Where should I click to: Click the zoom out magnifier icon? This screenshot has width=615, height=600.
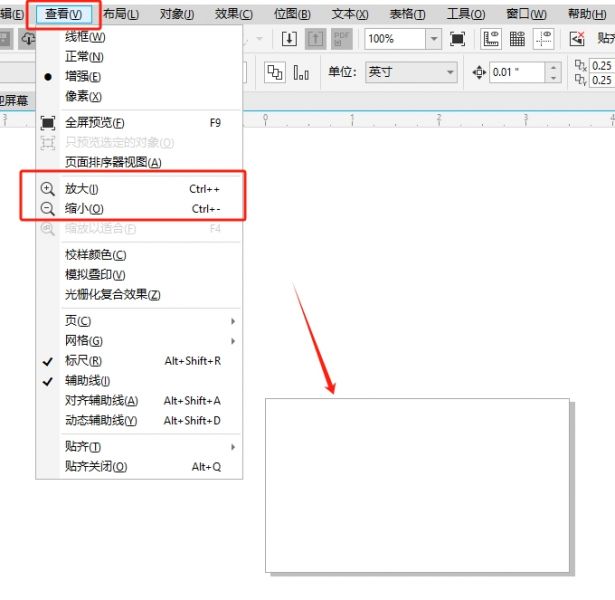click(x=47, y=209)
